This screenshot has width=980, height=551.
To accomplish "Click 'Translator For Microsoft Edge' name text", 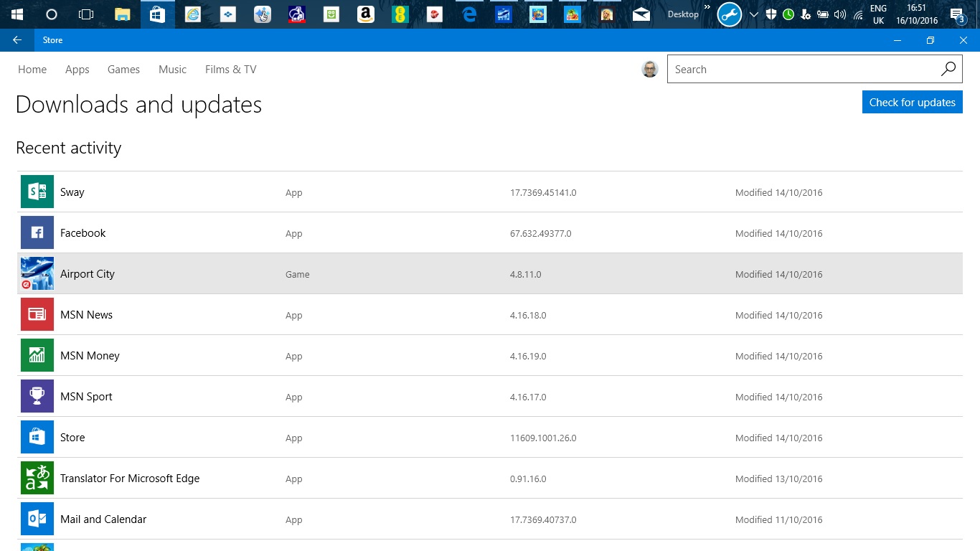I will 130,479.
